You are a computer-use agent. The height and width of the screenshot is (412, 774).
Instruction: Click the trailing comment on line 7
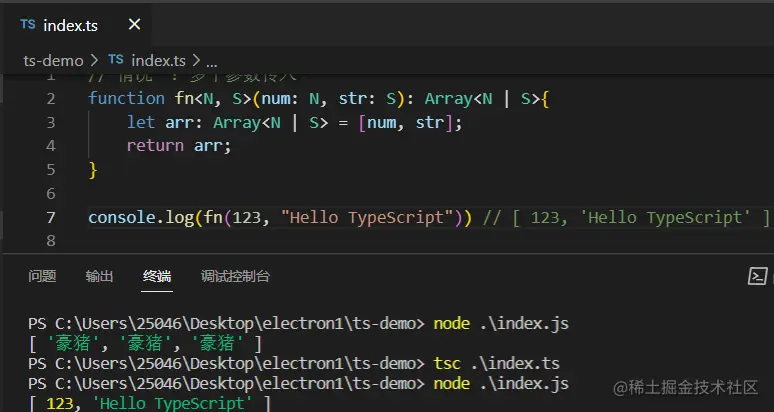626,217
